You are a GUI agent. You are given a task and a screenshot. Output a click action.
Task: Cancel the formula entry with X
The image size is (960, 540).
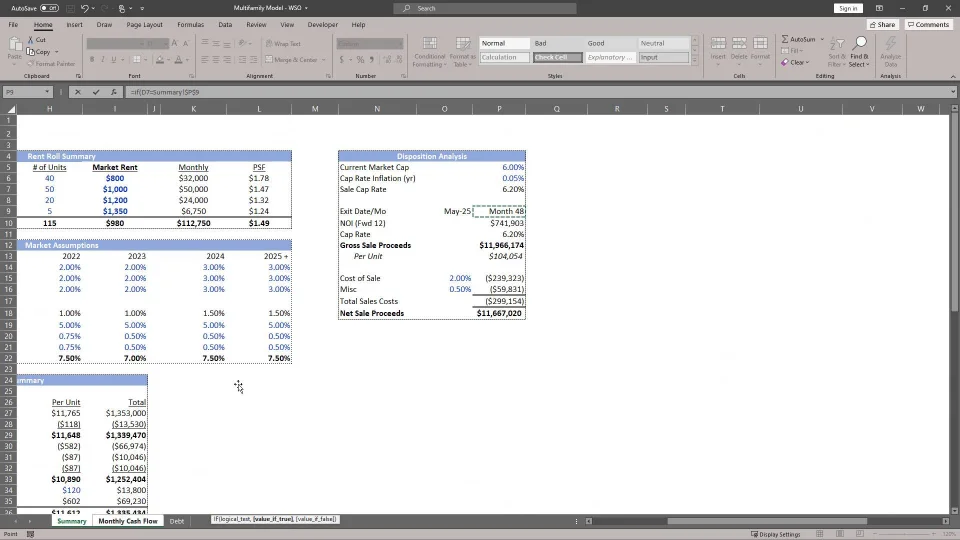[78, 92]
